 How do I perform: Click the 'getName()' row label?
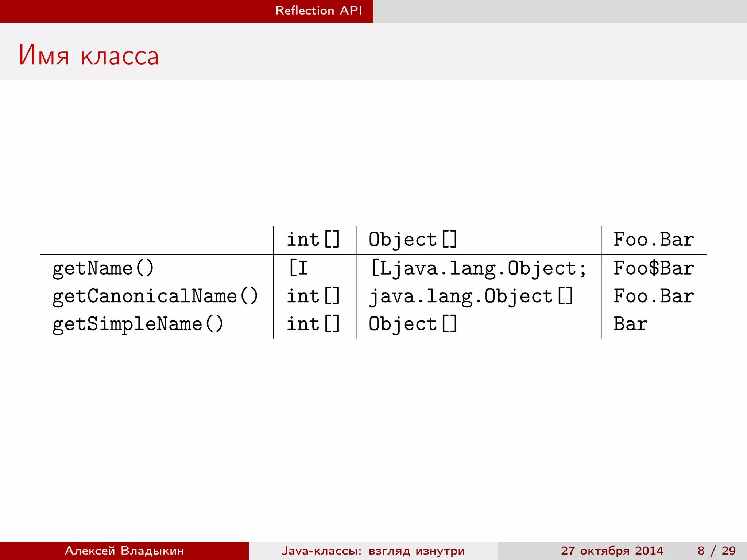click(x=103, y=269)
